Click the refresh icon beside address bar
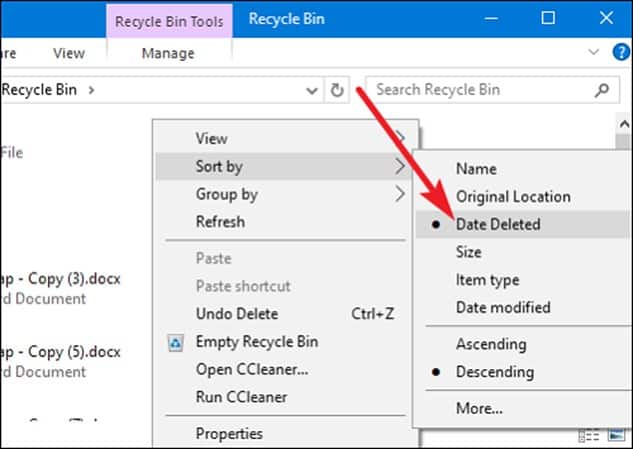Viewport: 633px width, 449px height. tap(337, 90)
